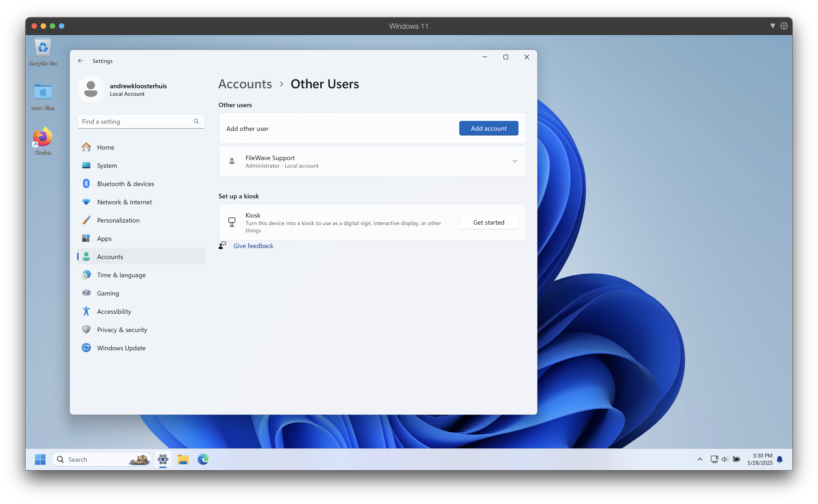Viewport: 818px width, 504px height.
Task: Open the Recycle Bin desktop icon
Action: [x=43, y=52]
